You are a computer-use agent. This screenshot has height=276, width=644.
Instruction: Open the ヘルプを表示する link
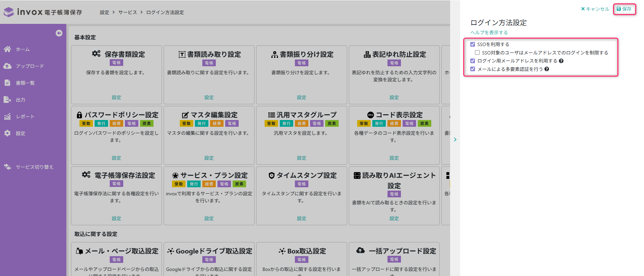(489, 33)
